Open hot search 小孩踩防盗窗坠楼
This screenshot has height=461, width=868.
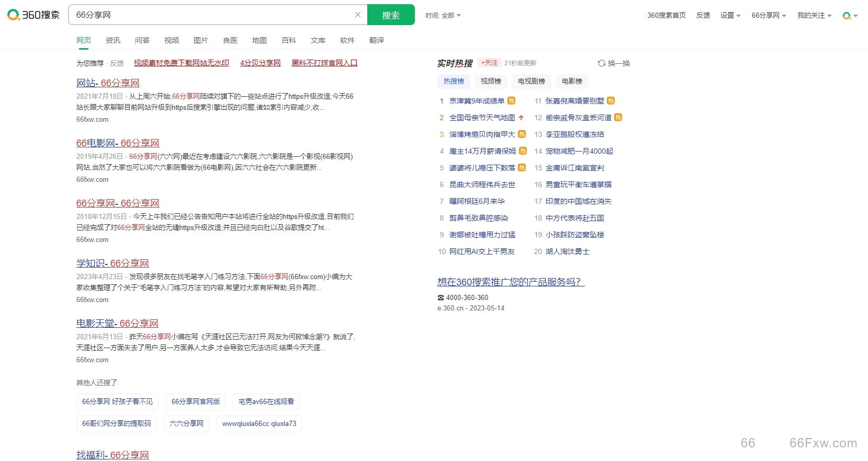(x=574, y=235)
